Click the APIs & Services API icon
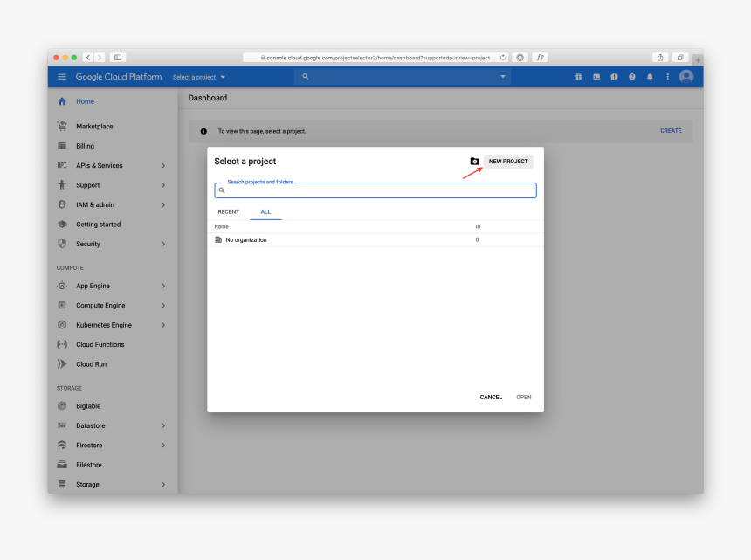This screenshot has width=751, height=560. point(62,165)
